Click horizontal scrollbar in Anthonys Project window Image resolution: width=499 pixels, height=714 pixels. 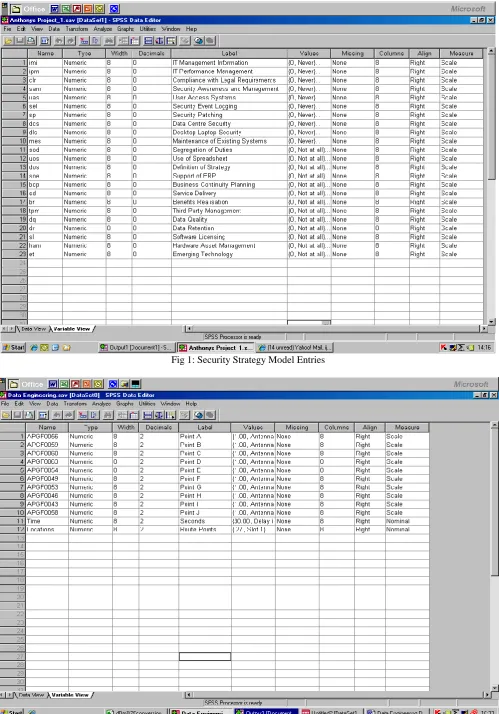(336, 328)
